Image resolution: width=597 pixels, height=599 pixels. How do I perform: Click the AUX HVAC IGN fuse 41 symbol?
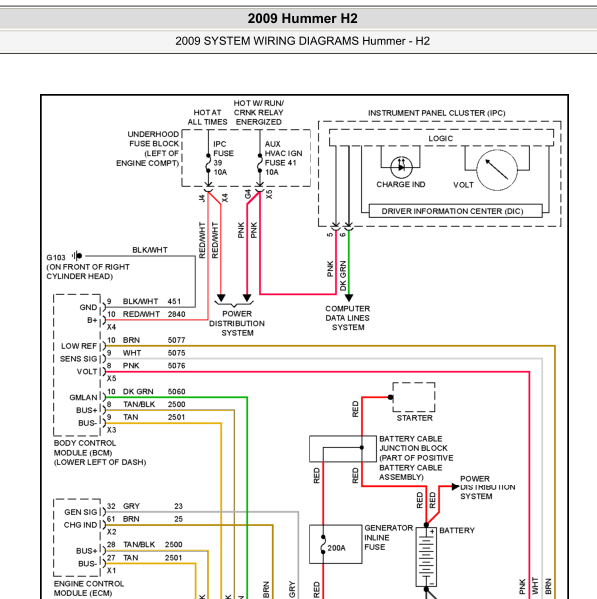260,163
